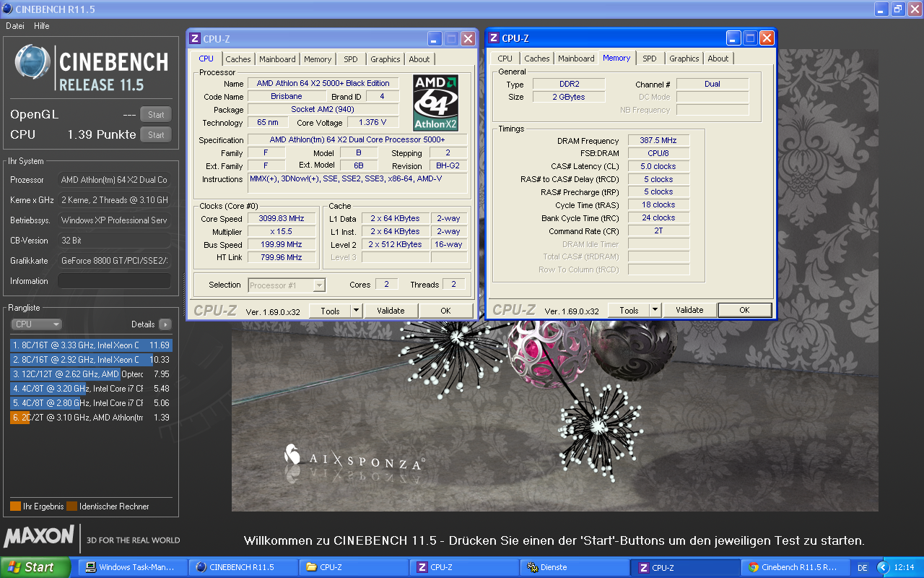Open the CPU ranking dropdown
924x578 pixels.
tap(36, 324)
